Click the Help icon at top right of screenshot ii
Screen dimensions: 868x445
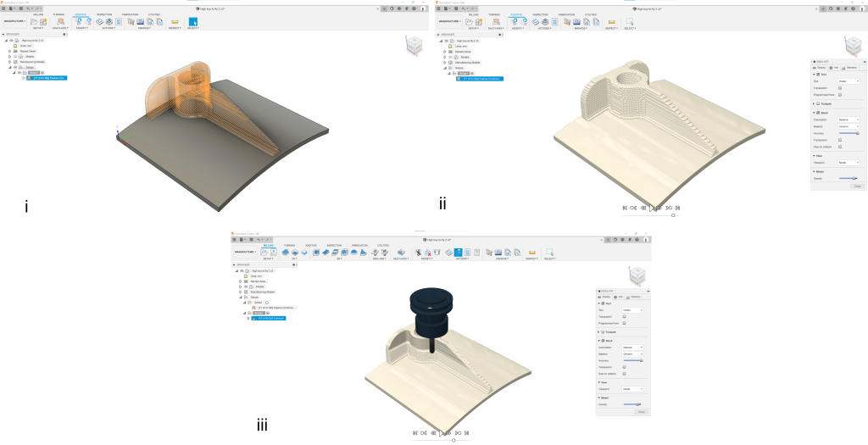click(853, 8)
